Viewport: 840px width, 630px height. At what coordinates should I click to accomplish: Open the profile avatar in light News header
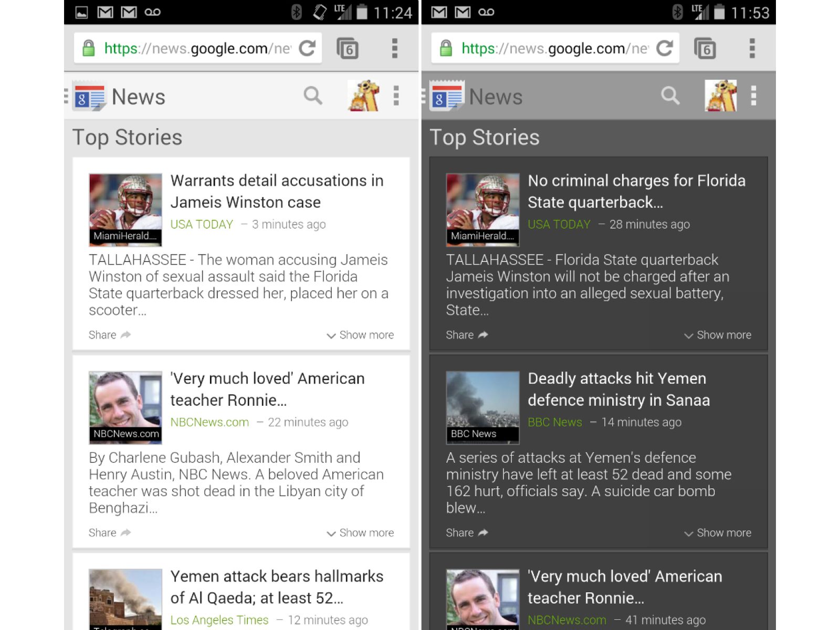(x=363, y=96)
